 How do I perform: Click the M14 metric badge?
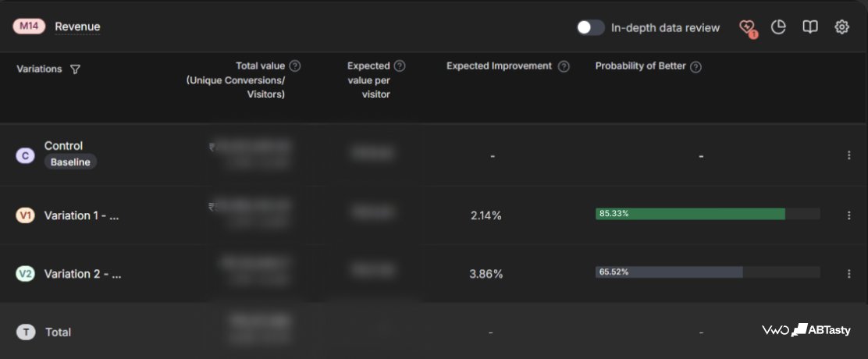pyautogui.click(x=29, y=27)
